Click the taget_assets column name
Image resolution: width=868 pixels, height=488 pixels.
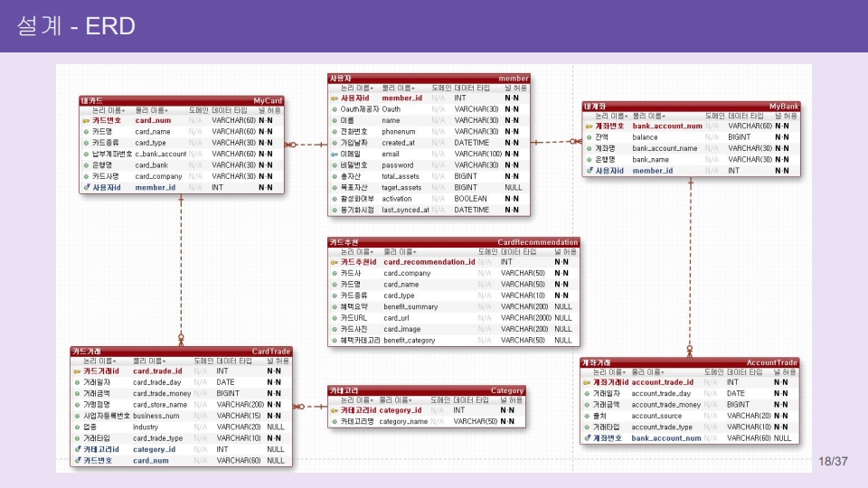click(401, 188)
